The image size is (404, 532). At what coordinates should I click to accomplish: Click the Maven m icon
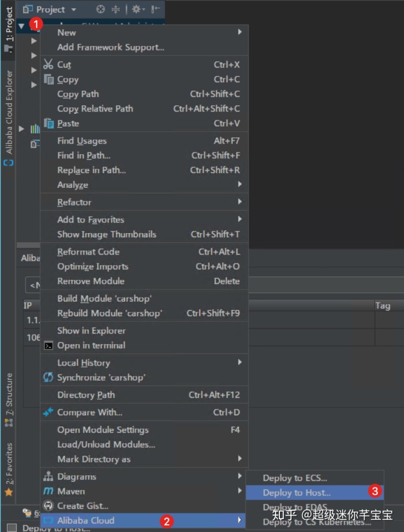(48, 491)
